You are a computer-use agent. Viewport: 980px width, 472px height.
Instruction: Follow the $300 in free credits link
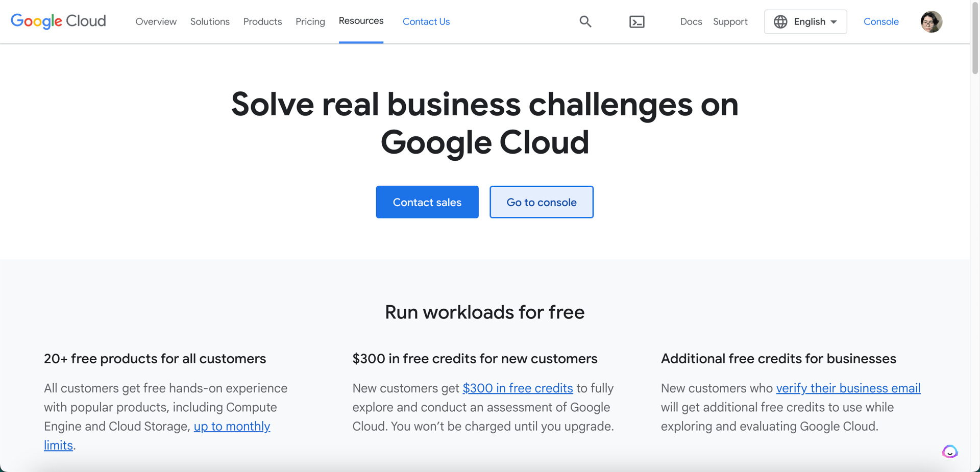click(517, 388)
